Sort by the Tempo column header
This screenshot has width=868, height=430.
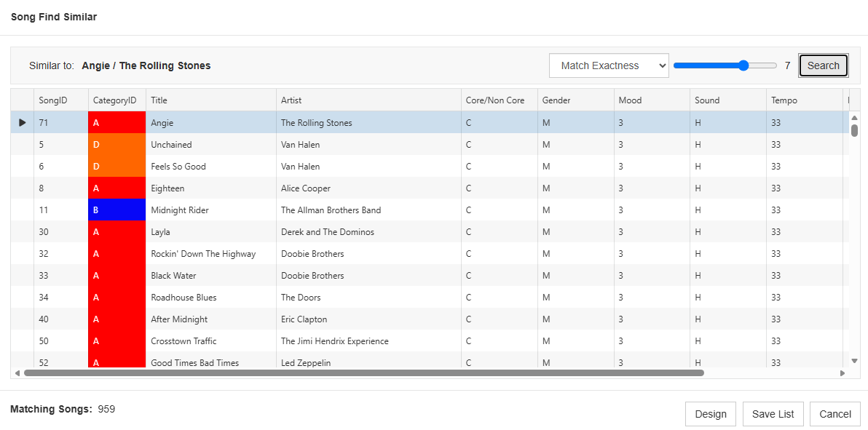pyautogui.click(x=805, y=100)
